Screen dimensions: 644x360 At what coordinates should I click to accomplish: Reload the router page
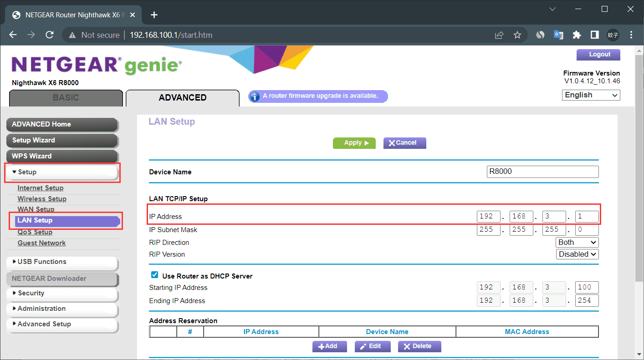[50, 35]
